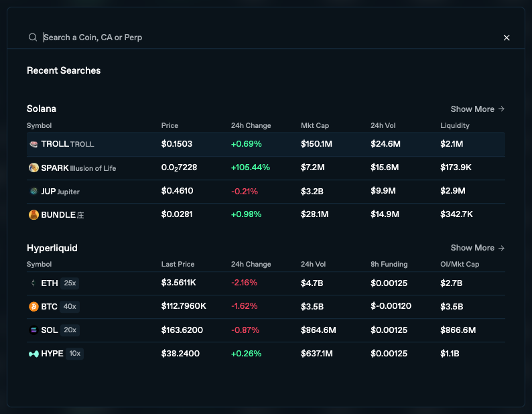The image size is (532, 414).
Task: Click ETH last price $3.5611K
Action: [178, 283]
